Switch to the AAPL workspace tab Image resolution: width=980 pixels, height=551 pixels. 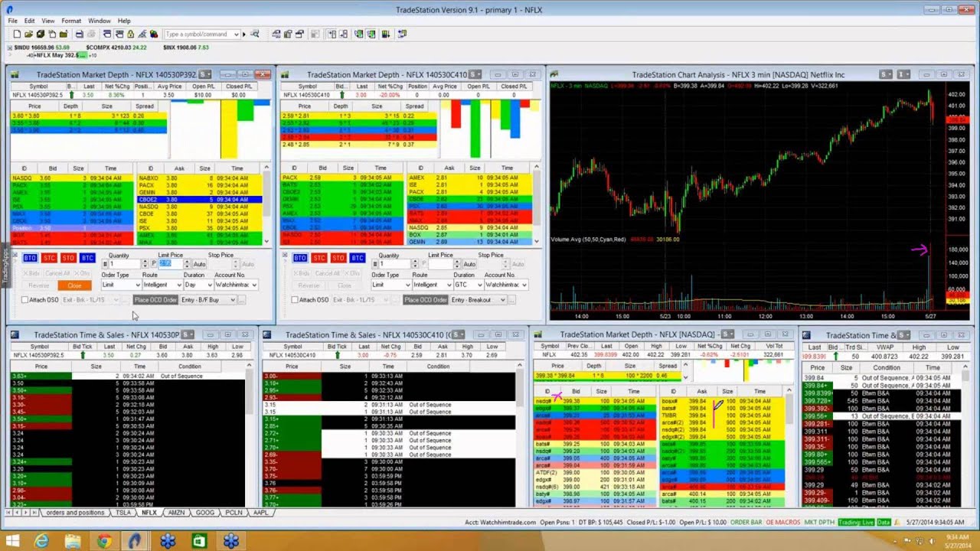tap(261, 513)
